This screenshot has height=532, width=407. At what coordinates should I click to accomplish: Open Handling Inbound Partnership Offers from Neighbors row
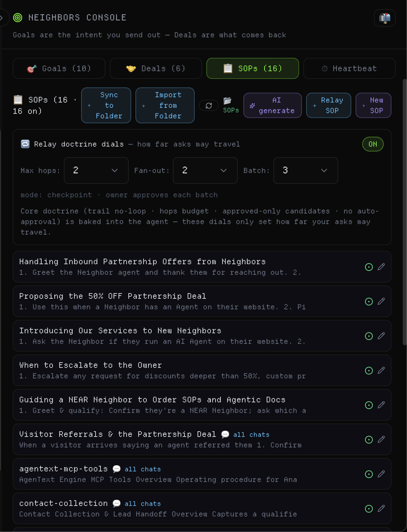202,267
